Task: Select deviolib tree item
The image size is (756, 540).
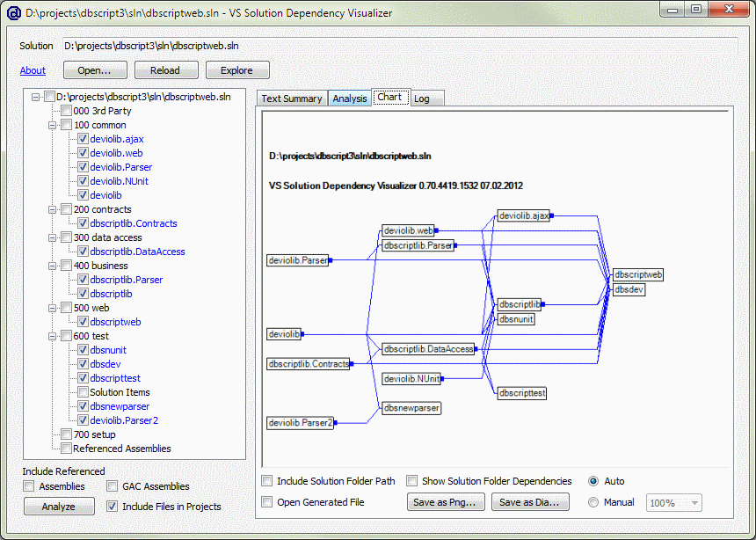Action: tap(105, 195)
